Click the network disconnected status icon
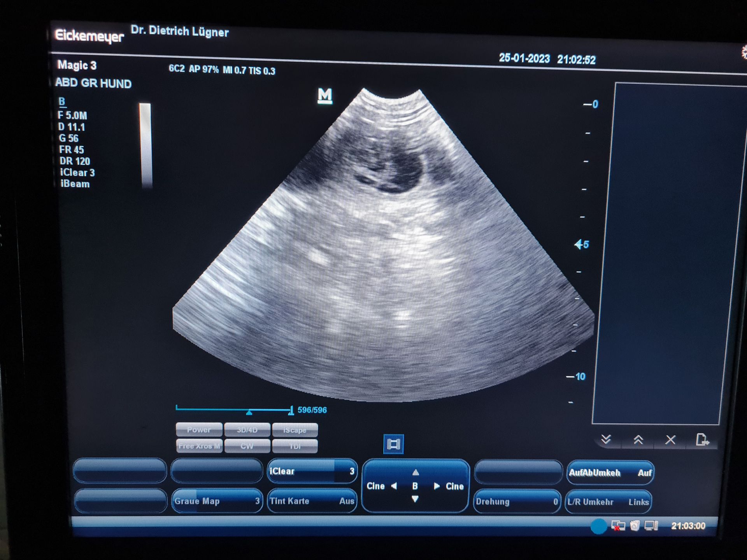 tap(618, 526)
